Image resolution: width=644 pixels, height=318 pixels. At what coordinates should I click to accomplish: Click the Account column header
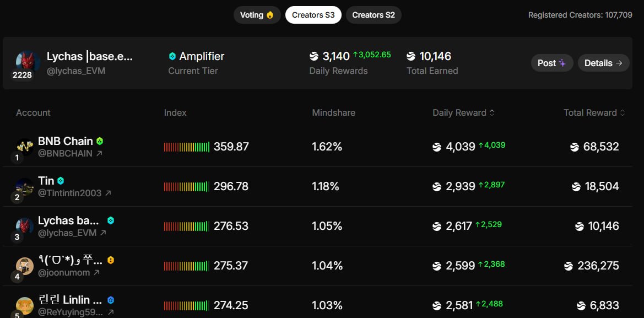(x=33, y=112)
